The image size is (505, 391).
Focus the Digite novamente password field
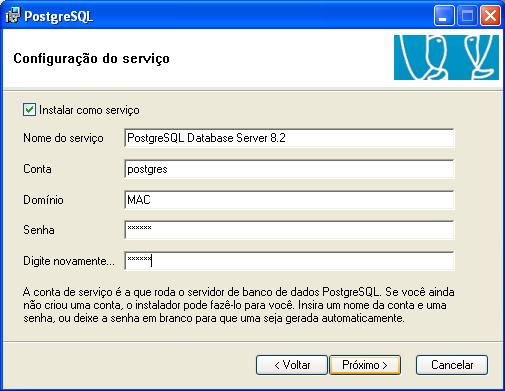[289, 261]
